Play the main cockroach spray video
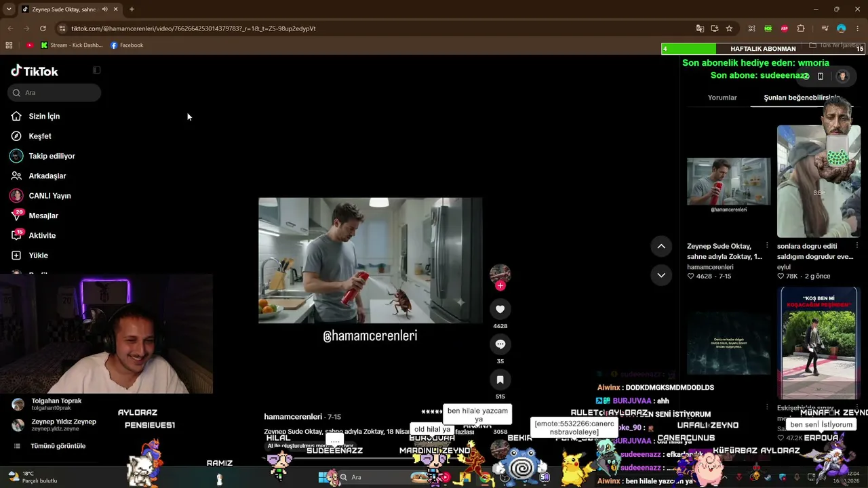The width and height of the screenshot is (868, 488). (x=370, y=261)
